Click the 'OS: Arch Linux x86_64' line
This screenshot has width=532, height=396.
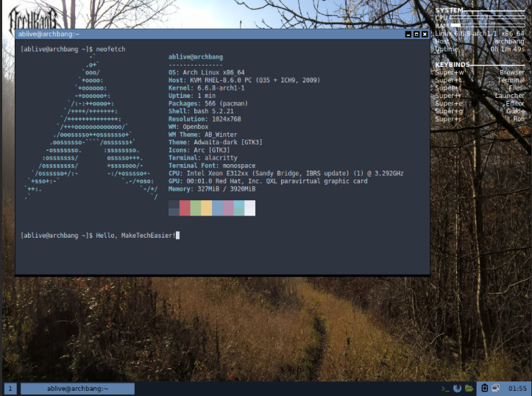point(206,72)
